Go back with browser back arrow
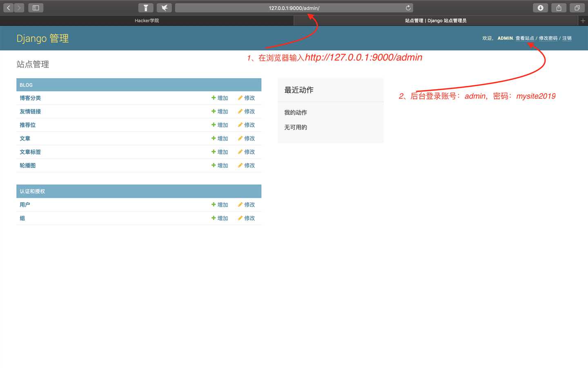The width and height of the screenshot is (588, 368). [x=9, y=8]
